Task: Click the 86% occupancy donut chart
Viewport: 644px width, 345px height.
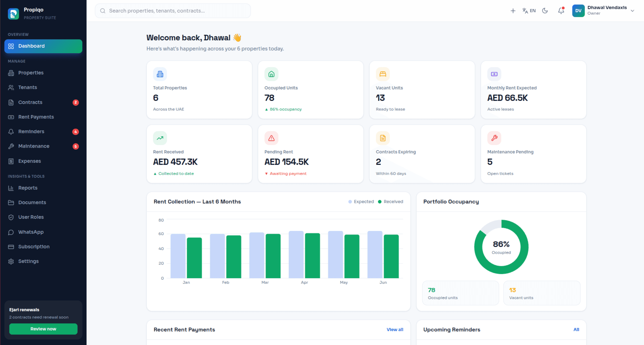Action: [x=501, y=247]
